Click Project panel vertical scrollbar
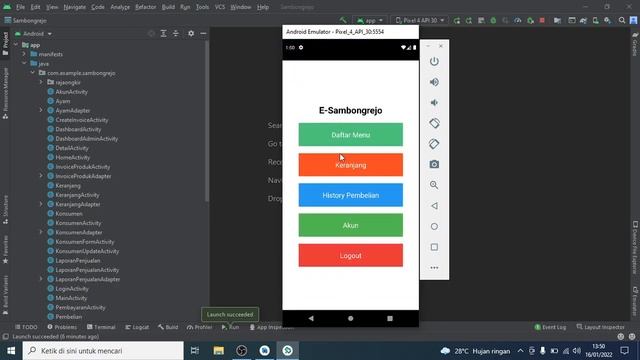This screenshot has height=360, width=640. 207,122
